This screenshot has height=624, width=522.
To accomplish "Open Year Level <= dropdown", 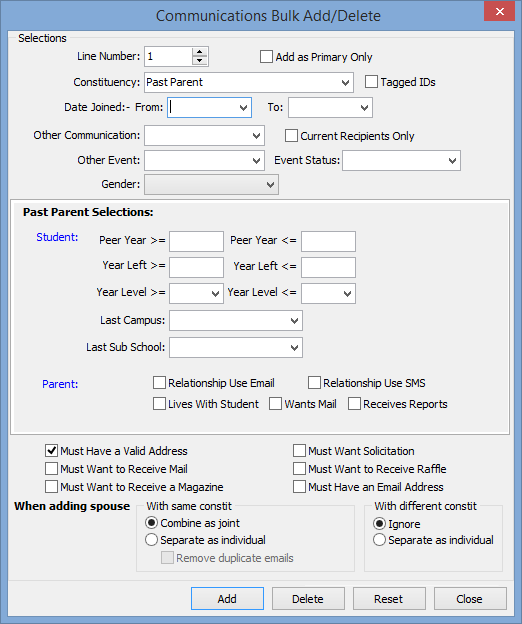I will 347,294.
